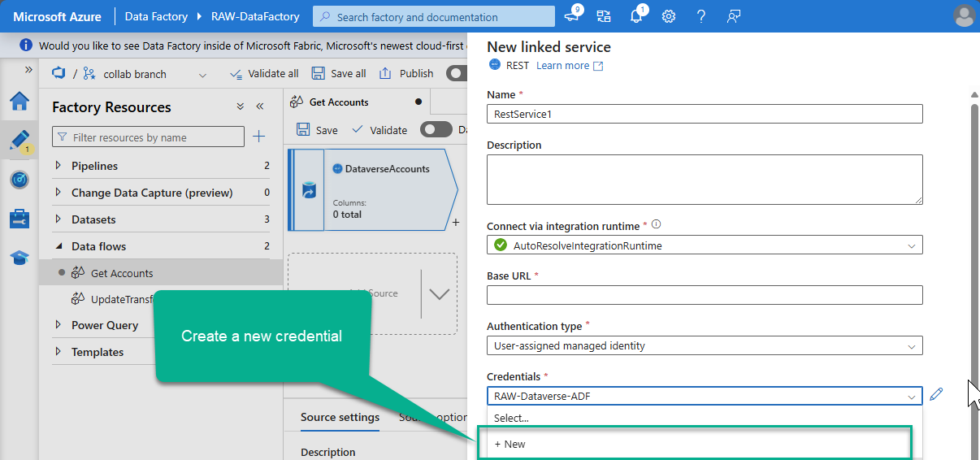Click the integration runtime info icon
Image resolution: width=980 pixels, height=460 pixels.
657,225
